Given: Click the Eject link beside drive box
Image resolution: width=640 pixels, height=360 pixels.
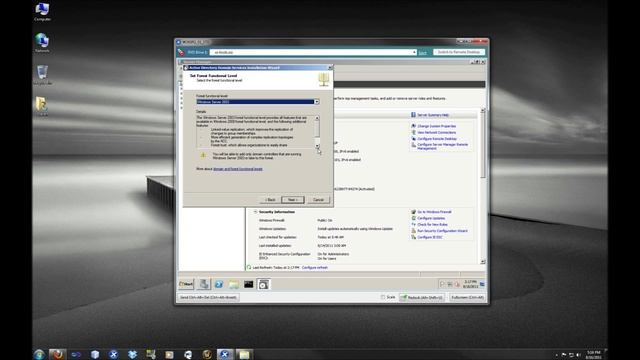Looking at the screenshot, I should pos(422,52).
